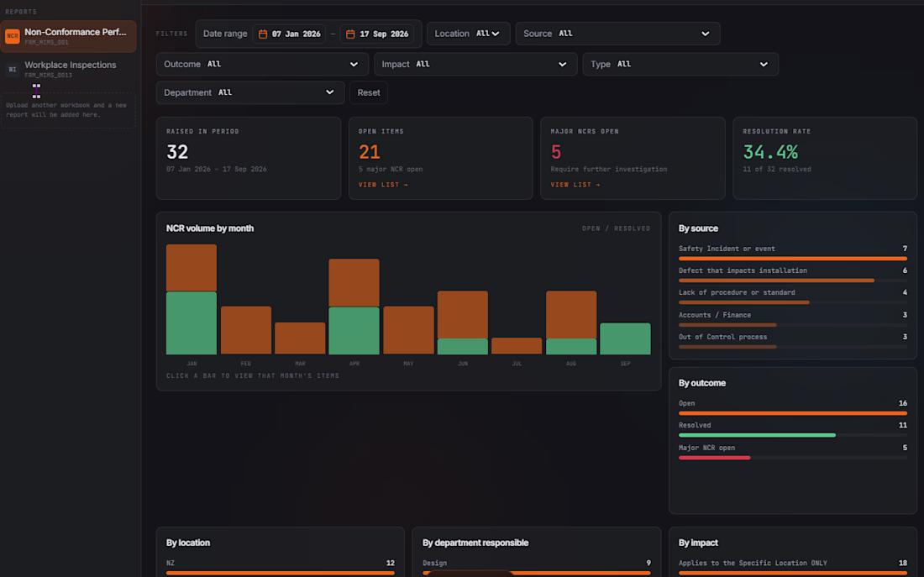Open the Non-Conformance Perf... report

(68, 36)
